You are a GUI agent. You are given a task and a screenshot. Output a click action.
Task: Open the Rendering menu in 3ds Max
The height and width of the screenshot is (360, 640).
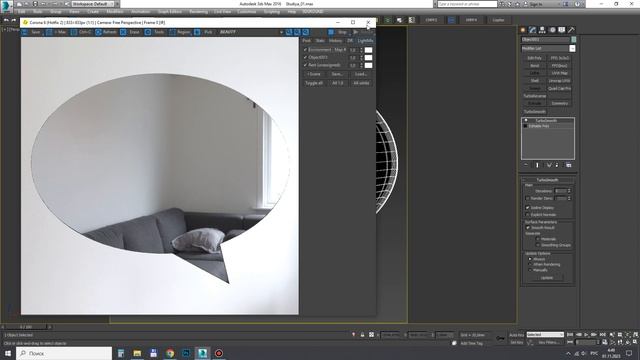(198, 12)
